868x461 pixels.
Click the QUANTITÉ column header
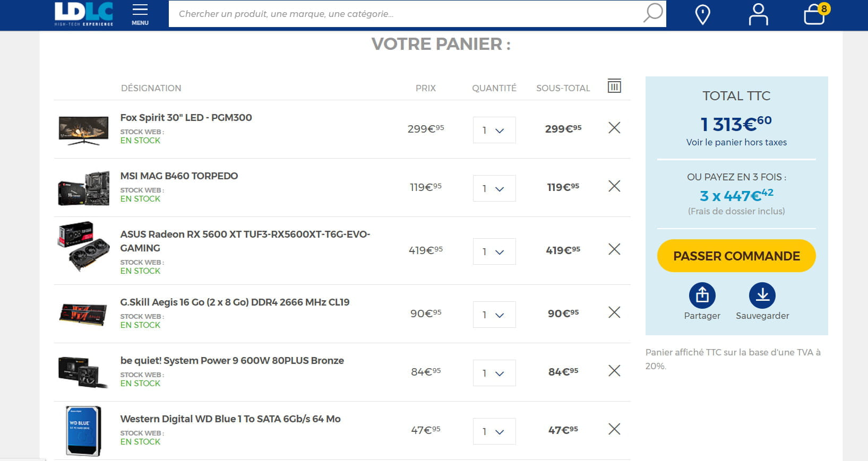point(494,88)
